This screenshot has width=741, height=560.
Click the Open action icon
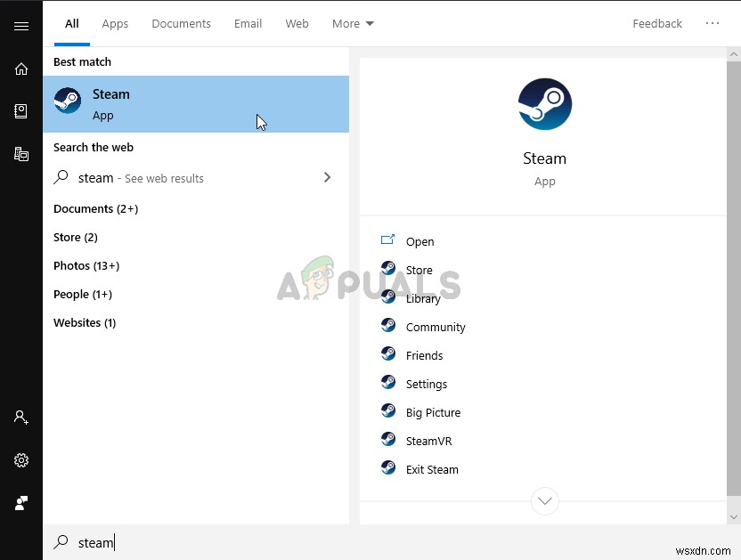tap(387, 239)
